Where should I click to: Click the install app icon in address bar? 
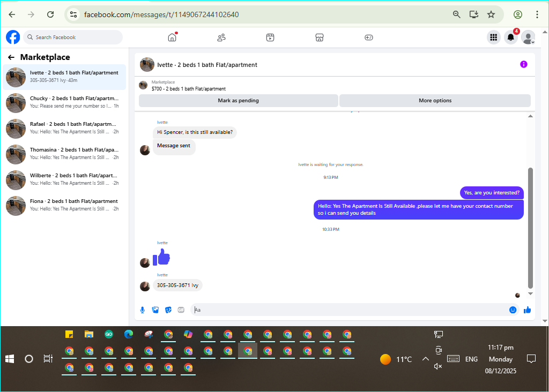[474, 14]
